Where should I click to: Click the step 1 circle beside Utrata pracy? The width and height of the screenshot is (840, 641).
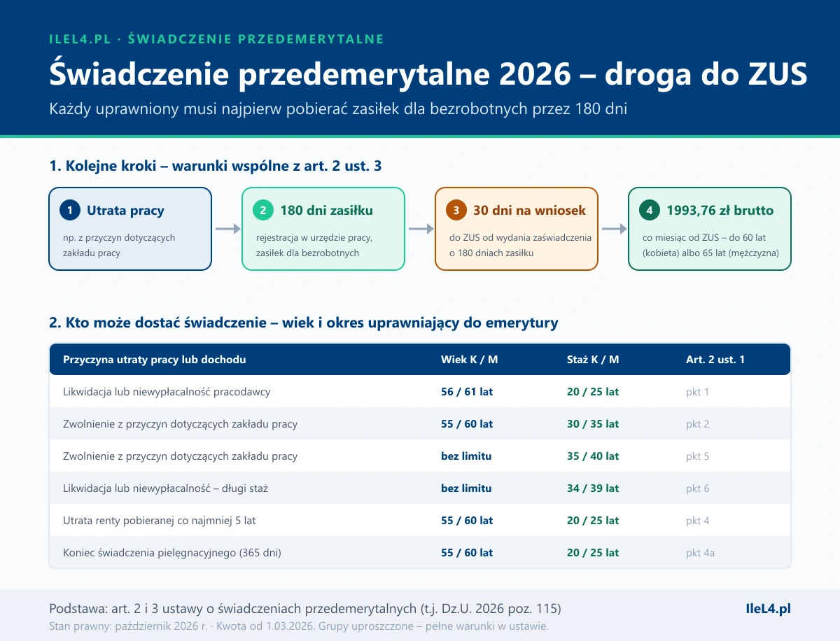[x=70, y=210]
